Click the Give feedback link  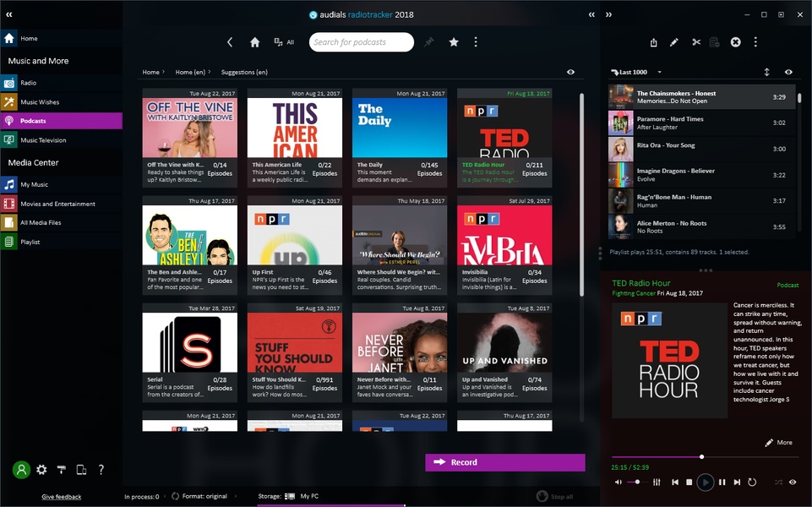[62, 497]
